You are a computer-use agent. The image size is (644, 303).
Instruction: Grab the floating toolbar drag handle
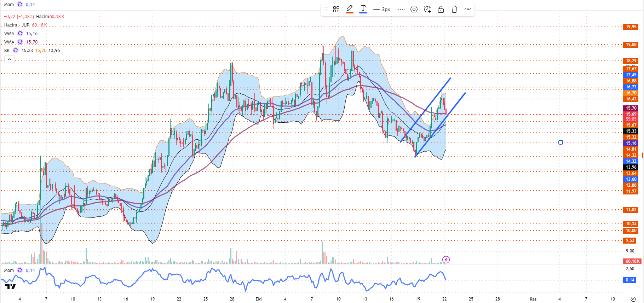[x=325, y=9]
